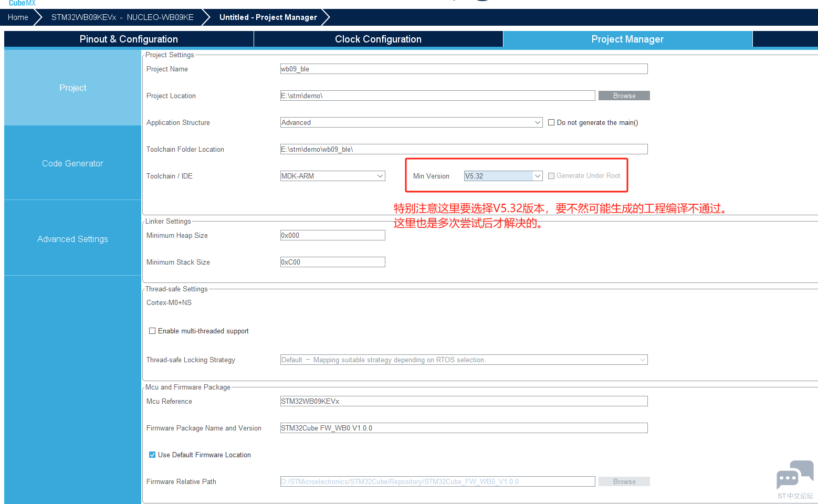Click the Cortex-M0+NS label

tap(169, 302)
